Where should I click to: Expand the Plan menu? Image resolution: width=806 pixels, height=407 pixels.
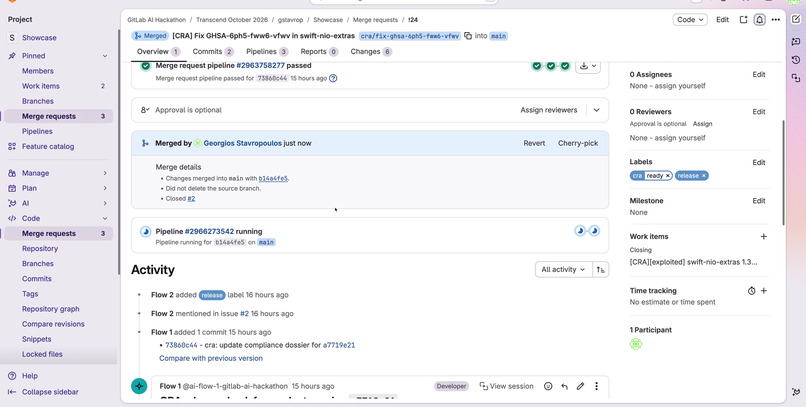[105, 188]
